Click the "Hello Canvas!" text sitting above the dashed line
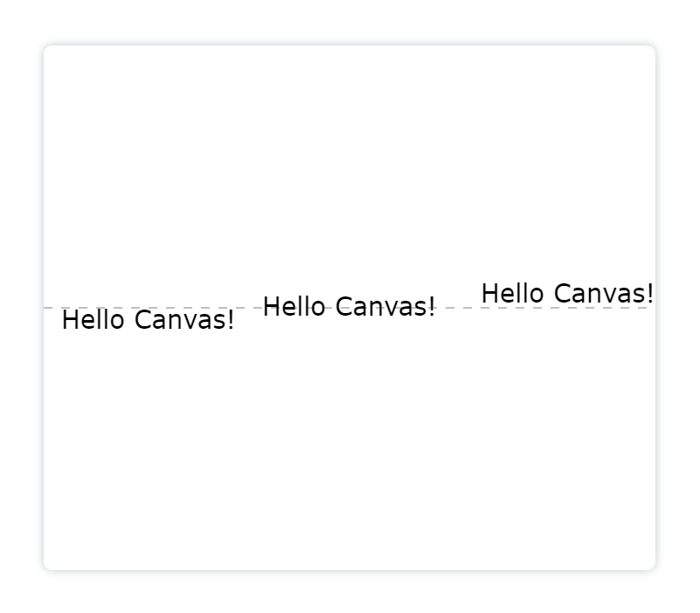The image size is (700, 613). coord(567,293)
